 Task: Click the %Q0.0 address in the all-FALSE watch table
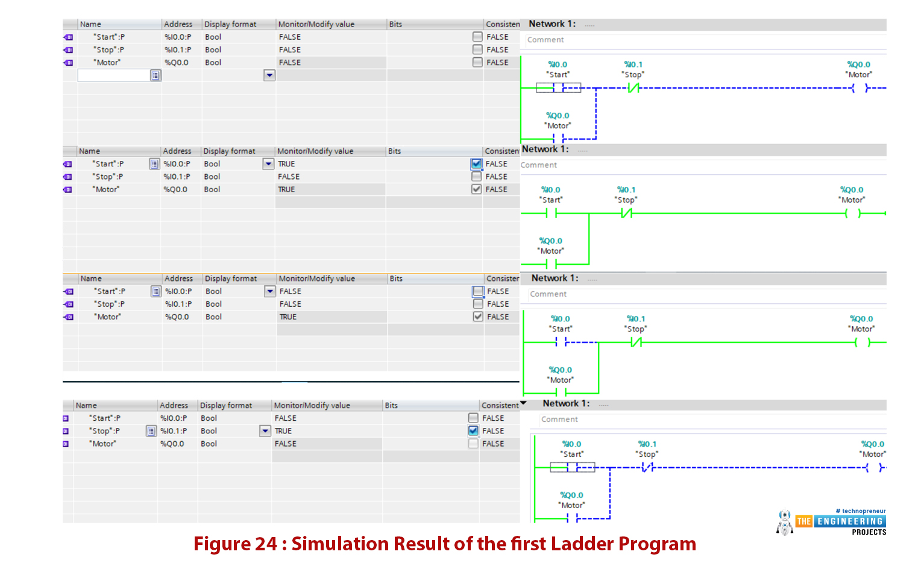(177, 63)
